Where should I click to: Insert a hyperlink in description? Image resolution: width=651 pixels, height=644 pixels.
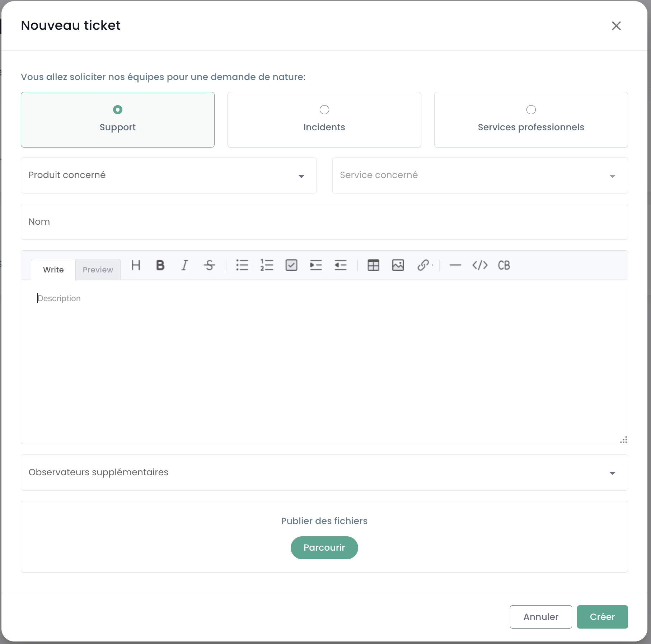pos(423,265)
